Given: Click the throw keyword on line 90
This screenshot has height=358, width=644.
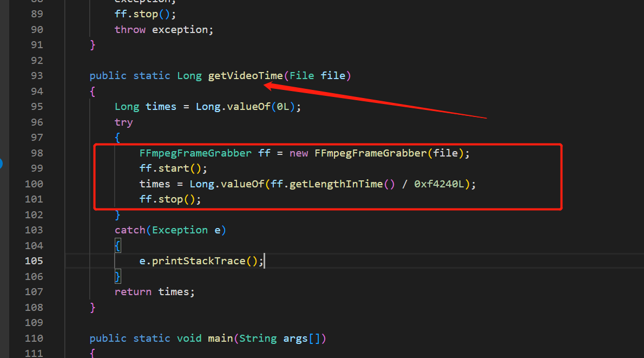Looking at the screenshot, I should tap(130, 29).
